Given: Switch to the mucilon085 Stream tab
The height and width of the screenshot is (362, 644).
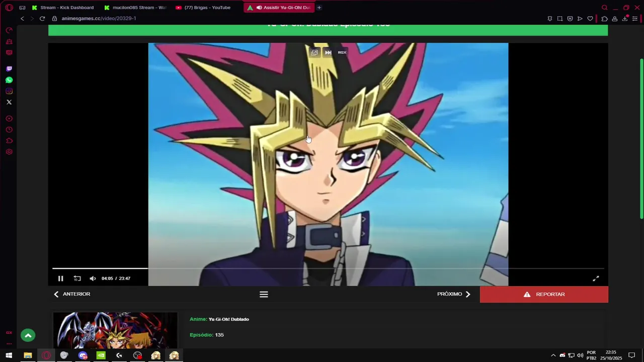Looking at the screenshot, I should pos(135,8).
